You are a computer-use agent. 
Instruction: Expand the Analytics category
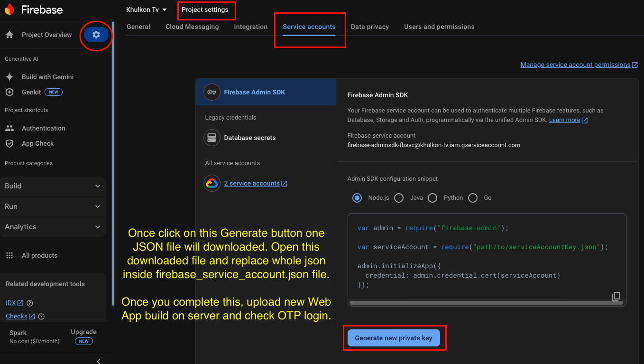[53, 227]
